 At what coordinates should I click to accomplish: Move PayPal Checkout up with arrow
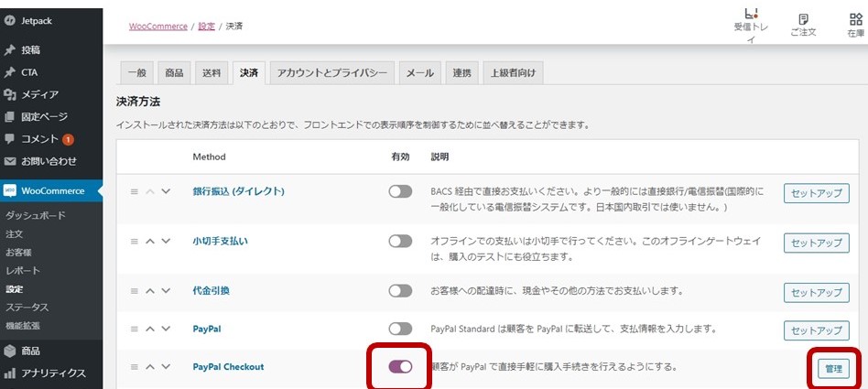(150, 367)
